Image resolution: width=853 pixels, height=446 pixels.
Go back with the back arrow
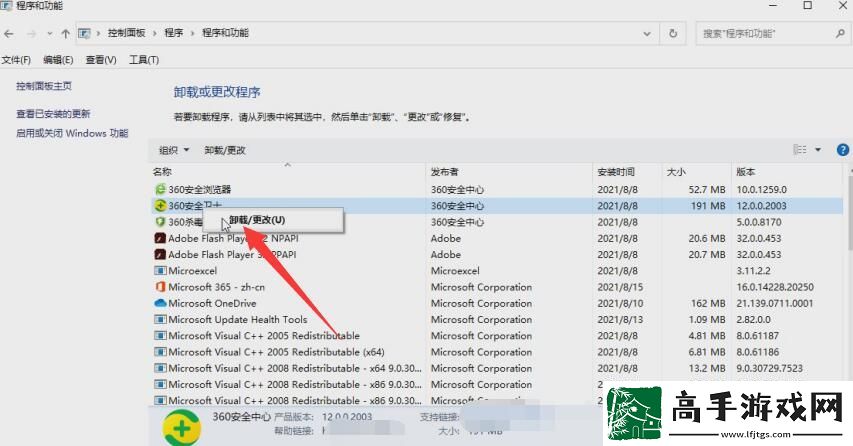(9, 34)
